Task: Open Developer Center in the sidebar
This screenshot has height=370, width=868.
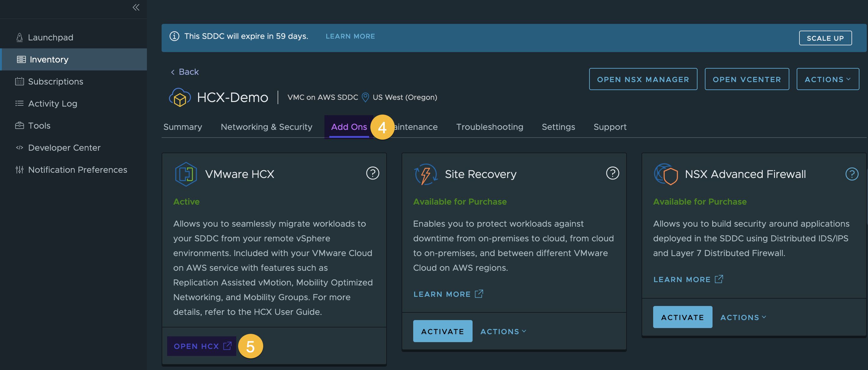Action: (x=73, y=147)
